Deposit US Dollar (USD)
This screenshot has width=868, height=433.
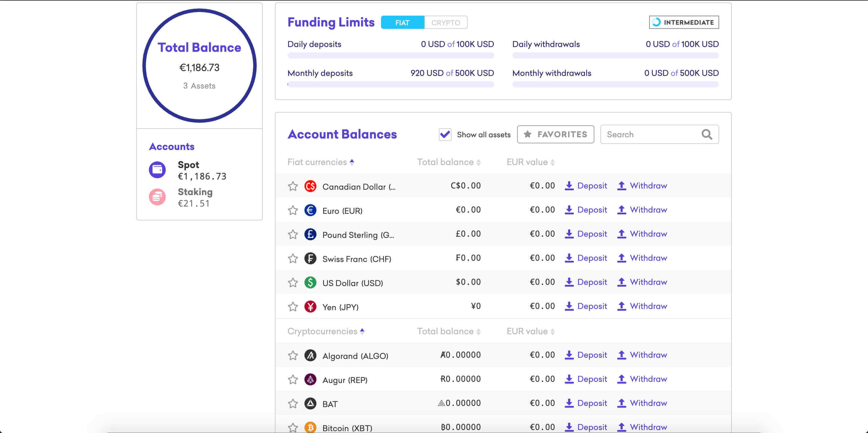(586, 282)
